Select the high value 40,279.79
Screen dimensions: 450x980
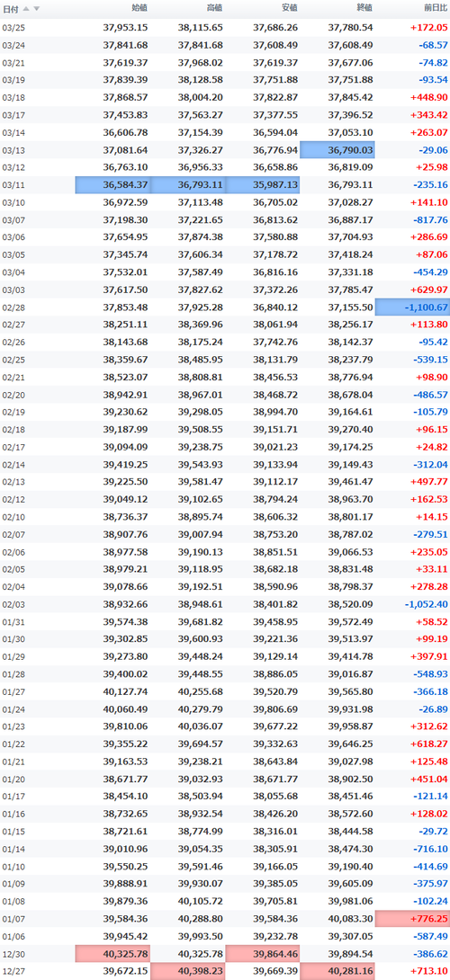click(201, 708)
